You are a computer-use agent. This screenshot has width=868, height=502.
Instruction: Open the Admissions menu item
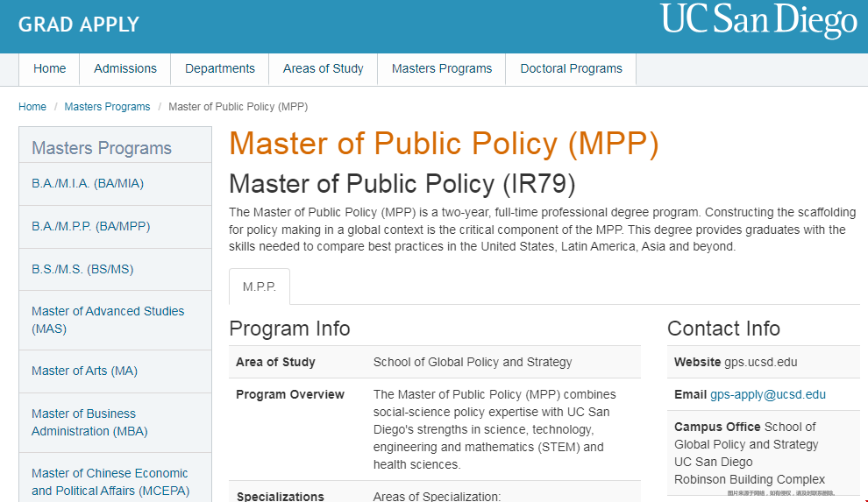[x=125, y=68]
